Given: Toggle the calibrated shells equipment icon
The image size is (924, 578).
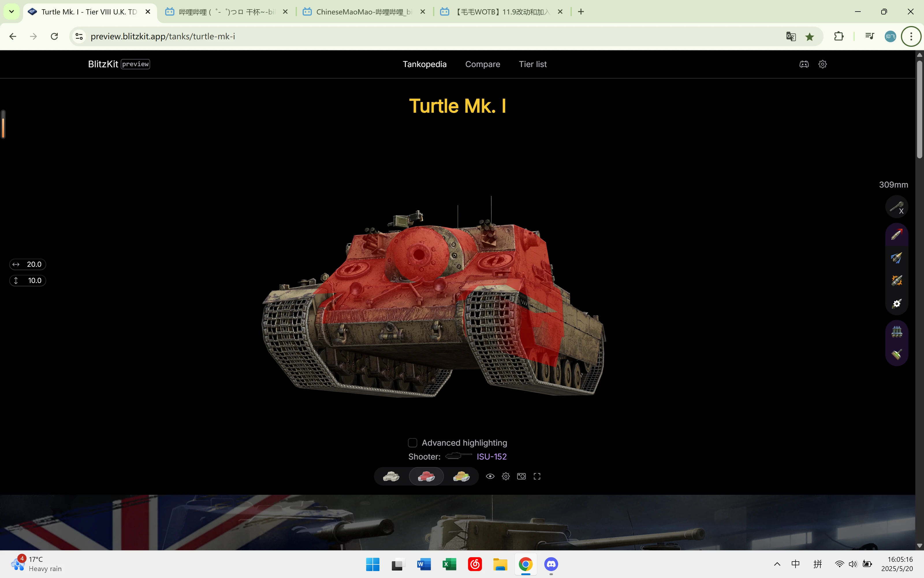Looking at the screenshot, I should pos(897,331).
